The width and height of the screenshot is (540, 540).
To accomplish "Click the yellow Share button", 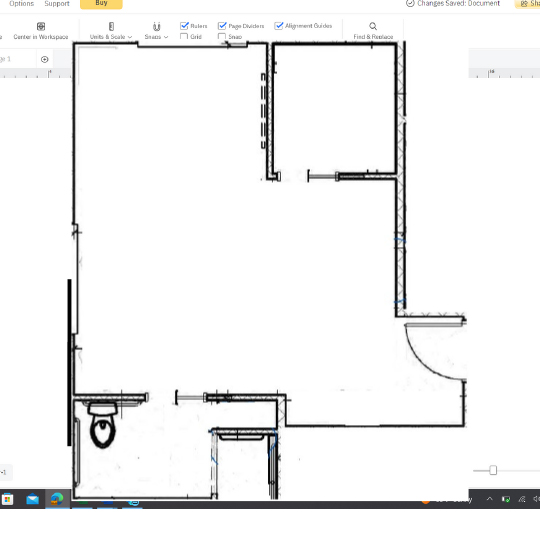I will 527,4.
